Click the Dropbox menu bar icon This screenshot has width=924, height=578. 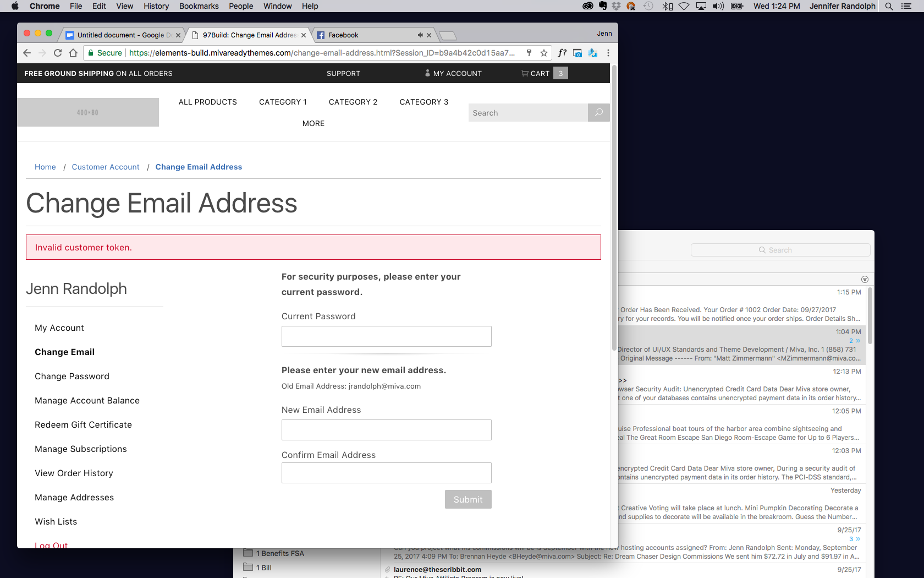[x=616, y=6]
